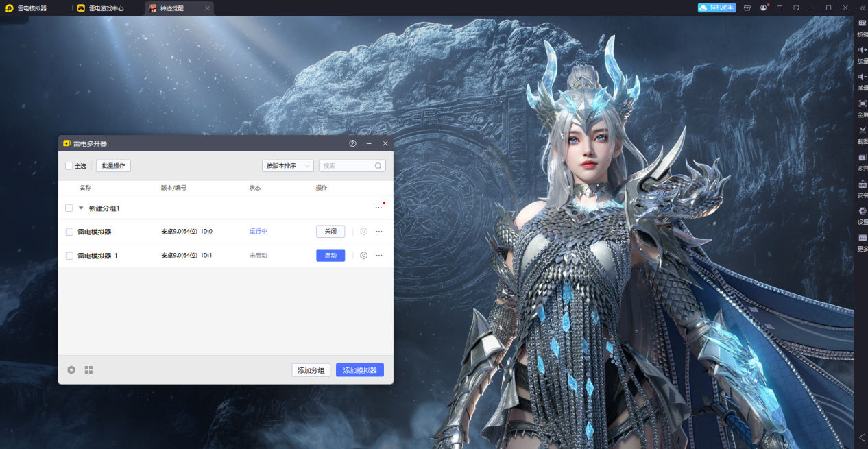The height and width of the screenshot is (449, 868).
Task: Open settings gear for 雷电模拟器-1 row
Action: (364, 255)
